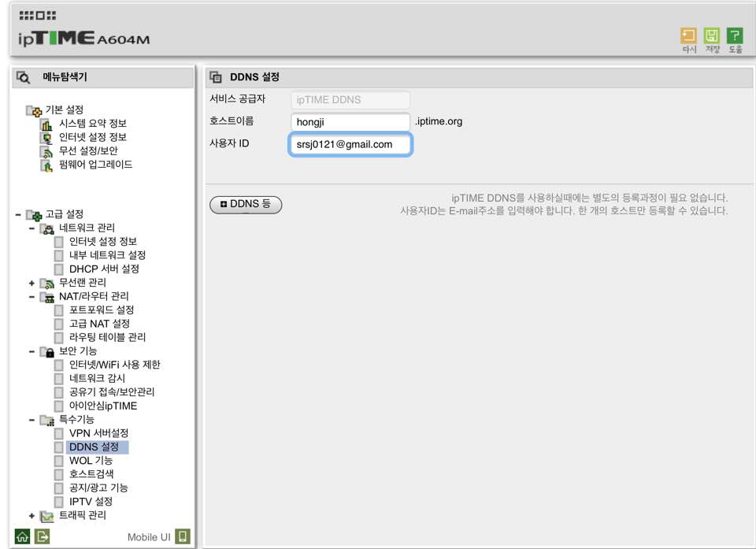The width and height of the screenshot is (756, 549).
Task: Click page icon beside DDNS 설정 tree item
Action: click(x=59, y=447)
